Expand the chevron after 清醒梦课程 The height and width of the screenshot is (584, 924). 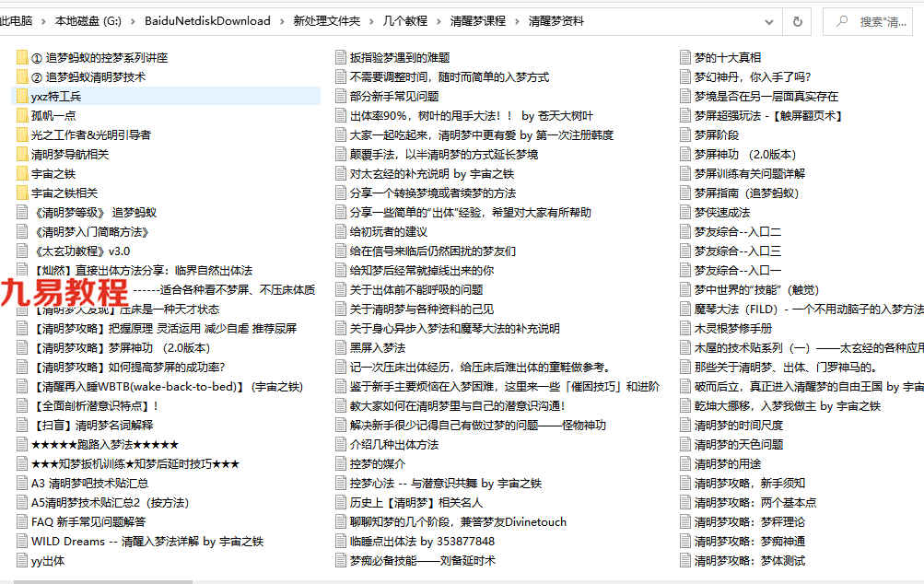click(518, 22)
